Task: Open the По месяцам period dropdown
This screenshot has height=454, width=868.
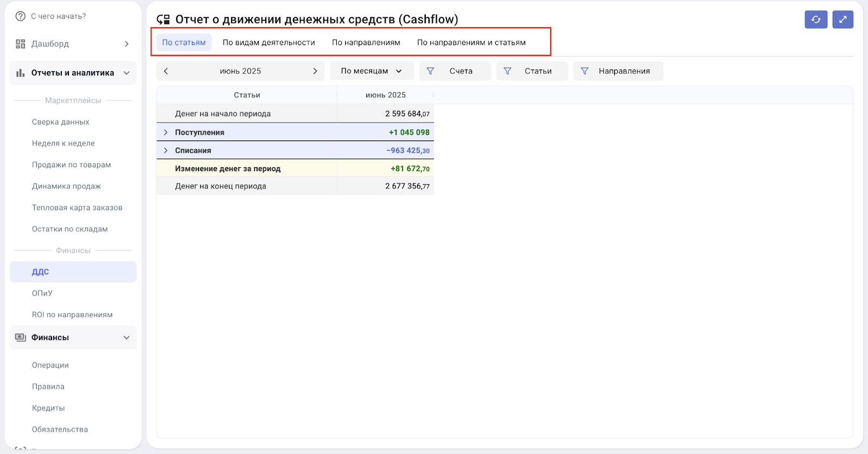Action: [x=372, y=71]
